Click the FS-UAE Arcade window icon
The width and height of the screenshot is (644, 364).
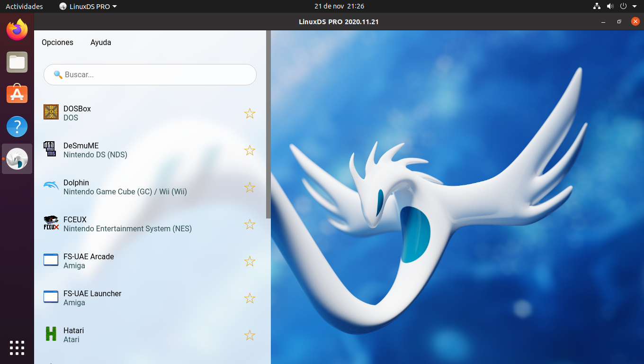click(x=51, y=260)
